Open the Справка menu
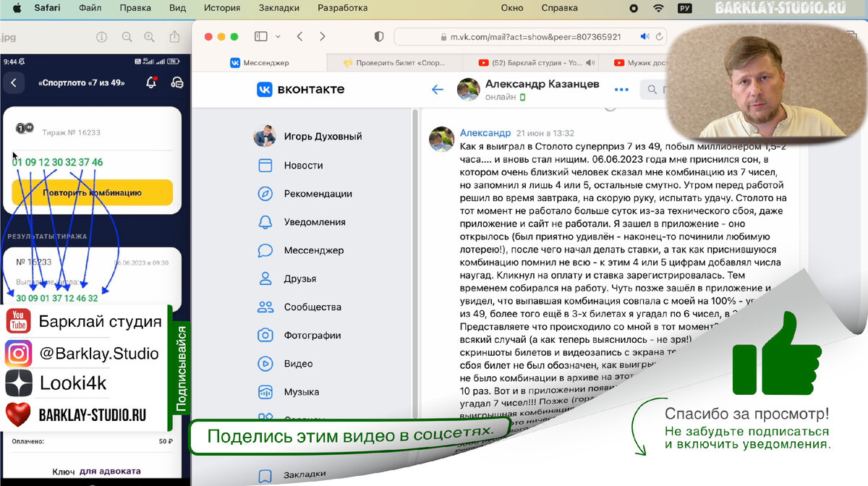This screenshot has height=486, width=868. 559,8
